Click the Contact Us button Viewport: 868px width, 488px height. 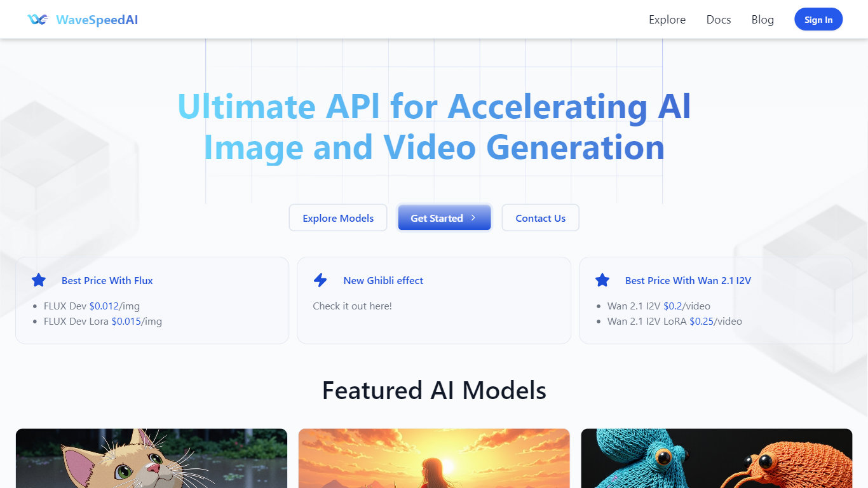[541, 218]
